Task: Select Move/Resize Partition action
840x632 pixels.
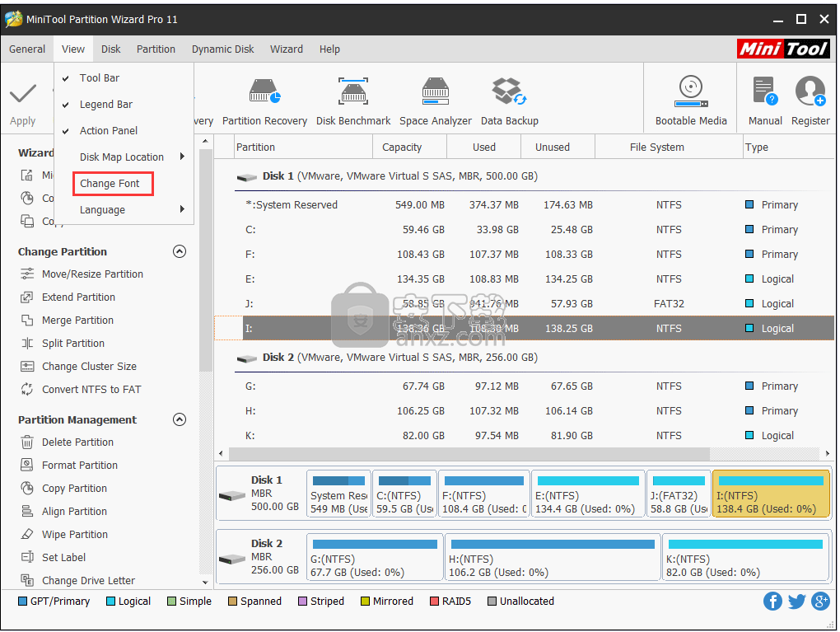Action: pyautogui.click(x=92, y=274)
